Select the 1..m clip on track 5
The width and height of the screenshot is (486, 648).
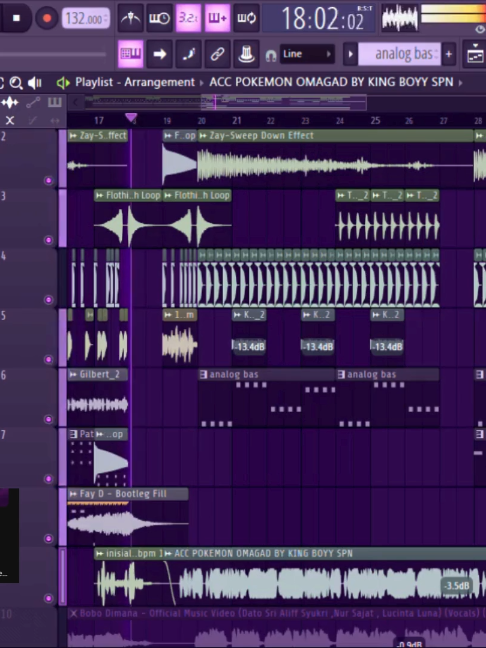180,315
